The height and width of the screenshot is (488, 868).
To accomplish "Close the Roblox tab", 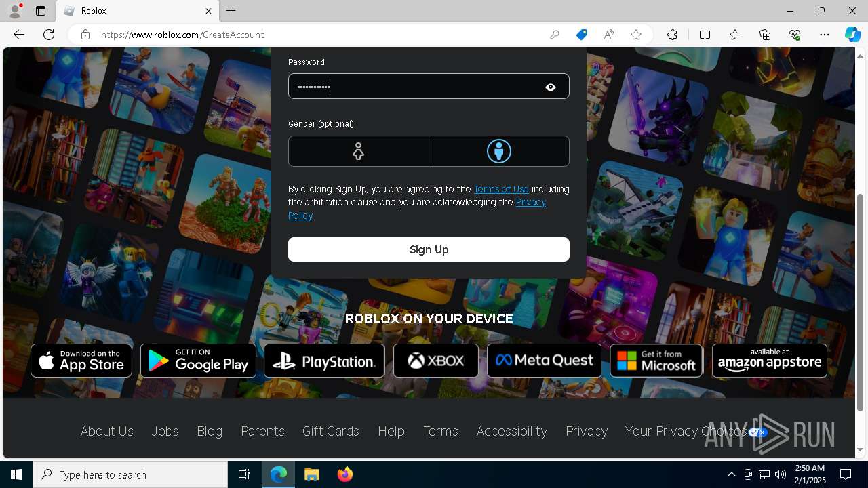I will [x=208, y=11].
